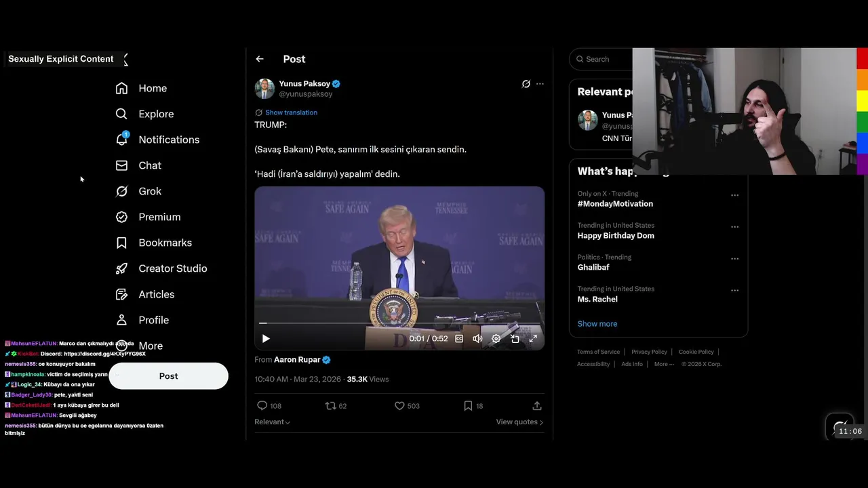
Task: Open Grok from the sidebar
Action: click(x=139, y=191)
